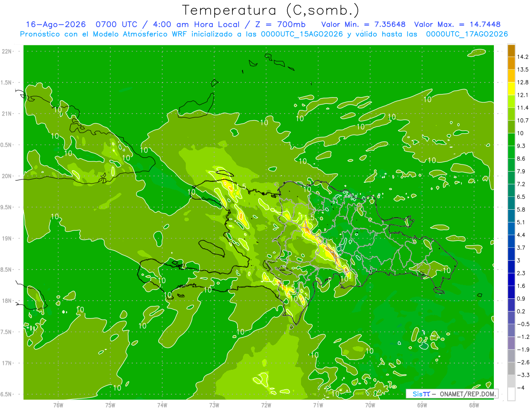Click the "10.7" colorbar legend value

pyautogui.click(x=523, y=121)
